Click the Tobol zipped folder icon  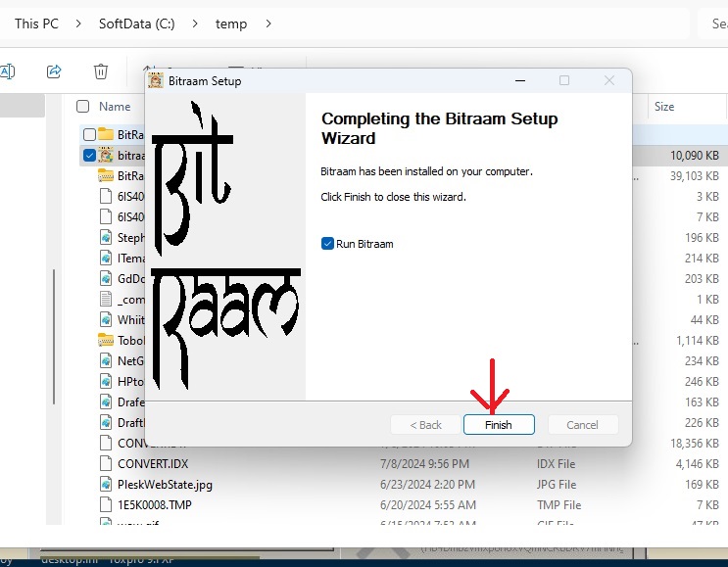[106, 340]
